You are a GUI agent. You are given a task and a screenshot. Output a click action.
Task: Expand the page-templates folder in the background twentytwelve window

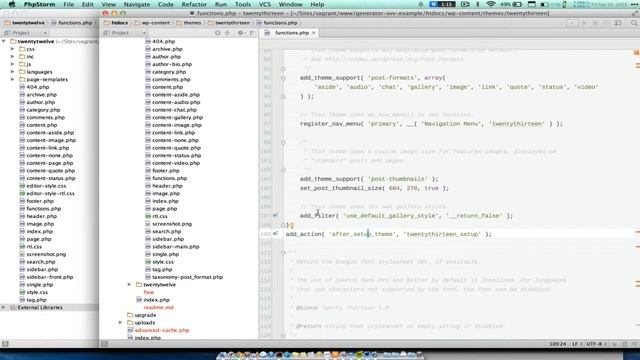pos(13,79)
